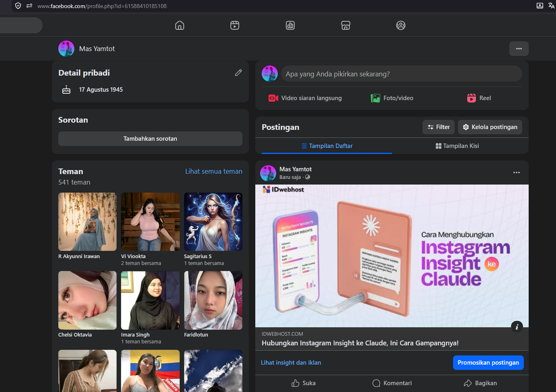Open R Akyunni Irawan friend photo
The image size is (556, 392).
[x=87, y=222]
